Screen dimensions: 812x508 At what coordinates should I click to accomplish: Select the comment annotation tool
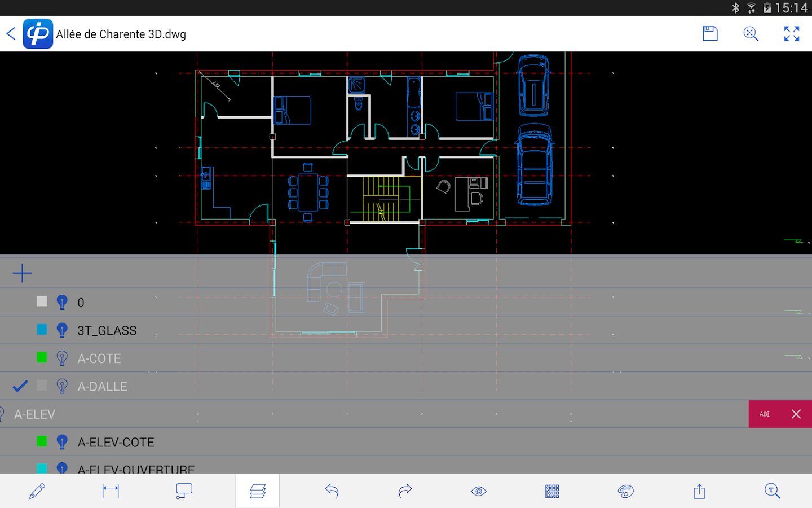183,491
